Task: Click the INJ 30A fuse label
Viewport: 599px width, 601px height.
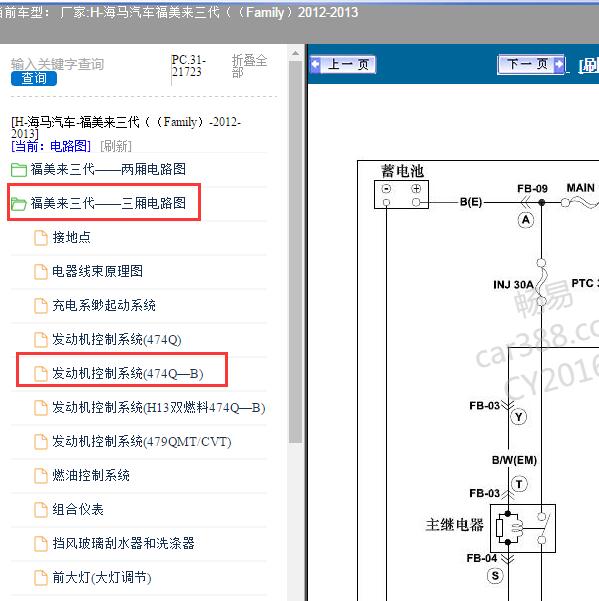Action: pyautogui.click(x=513, y=285)
